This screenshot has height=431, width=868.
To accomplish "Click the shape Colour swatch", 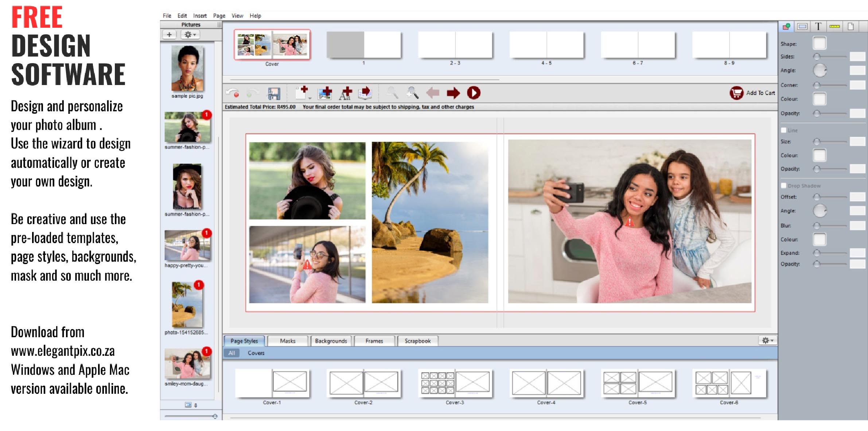I will tap(820, 99).
